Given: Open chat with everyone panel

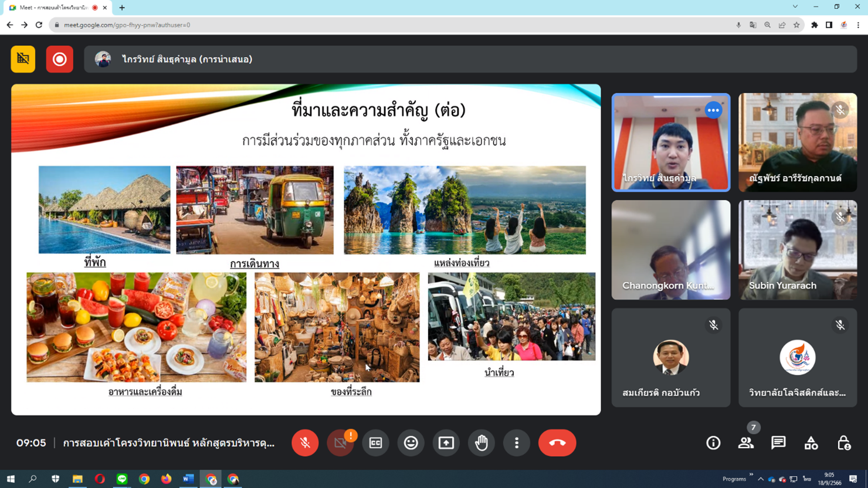Looking at the screenshot, I should 778,443.
